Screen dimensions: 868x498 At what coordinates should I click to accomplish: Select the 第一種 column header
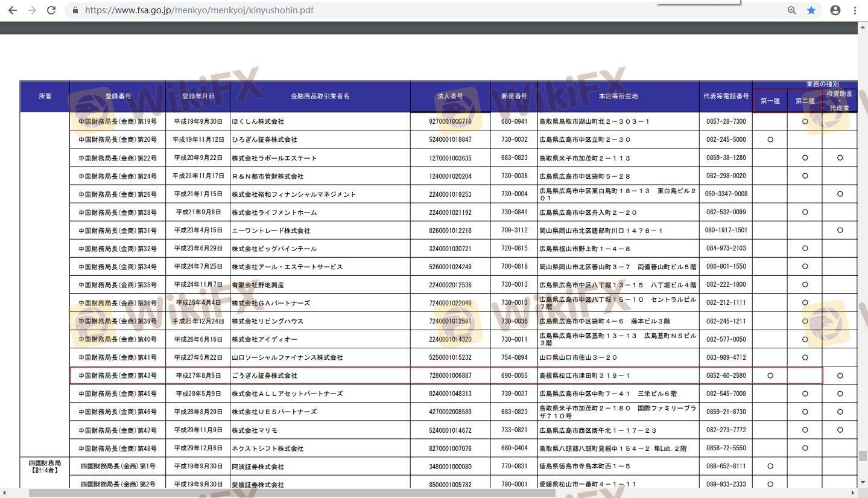pyautogui.click(x=770, y=101)
